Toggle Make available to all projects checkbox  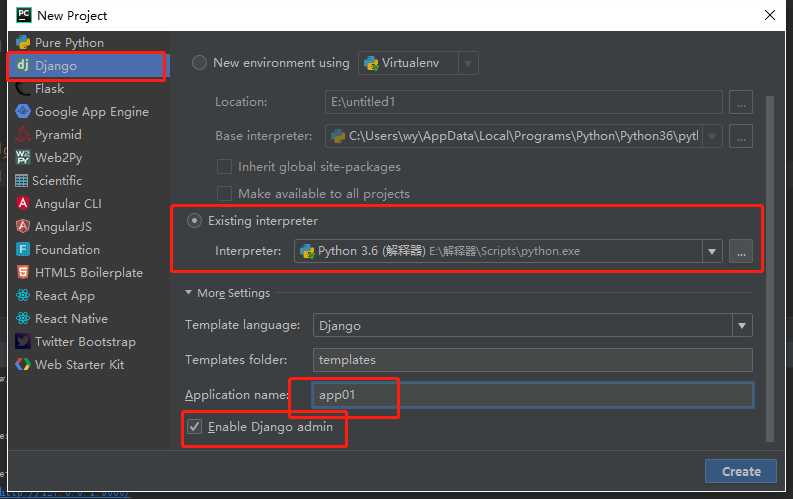pyautogui.click(x=224, y=193)
